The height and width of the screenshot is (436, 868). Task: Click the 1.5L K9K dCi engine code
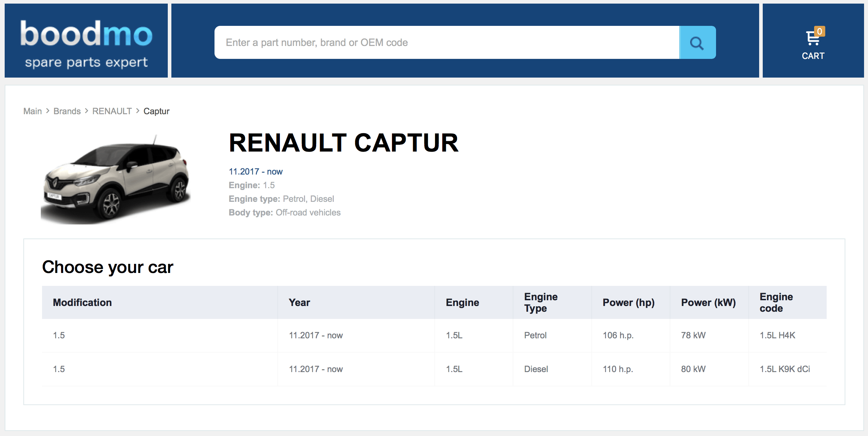[784, 369]
